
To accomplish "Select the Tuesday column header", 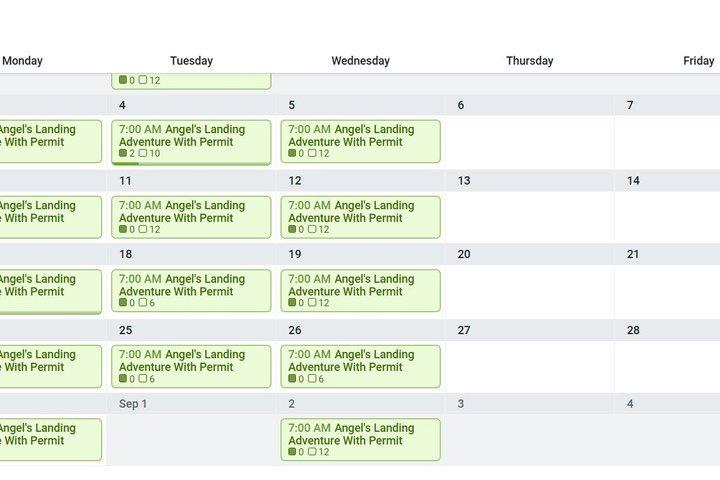I will 191,61.
